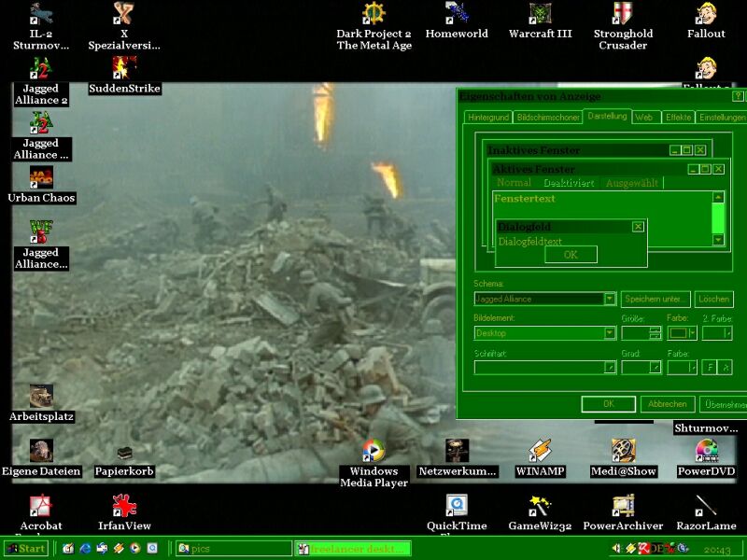Open the Grad font size dropdown
The image size is (747, 560).
[655, 367]
